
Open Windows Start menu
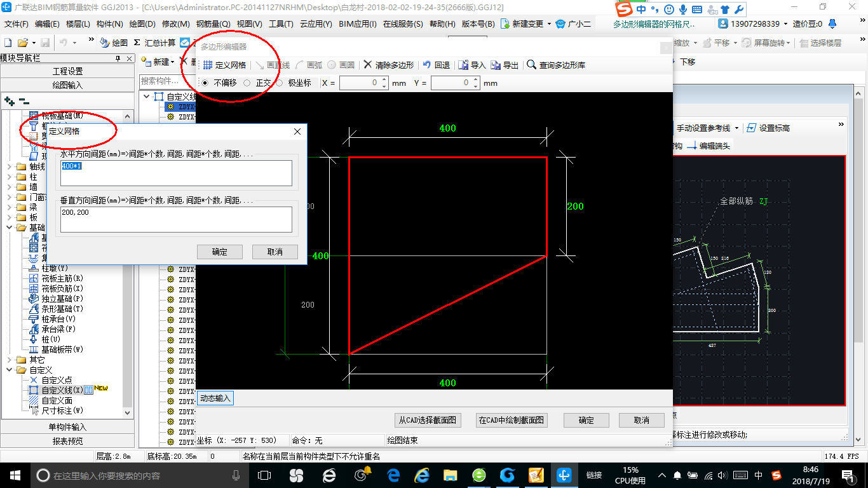pos(14,475)
